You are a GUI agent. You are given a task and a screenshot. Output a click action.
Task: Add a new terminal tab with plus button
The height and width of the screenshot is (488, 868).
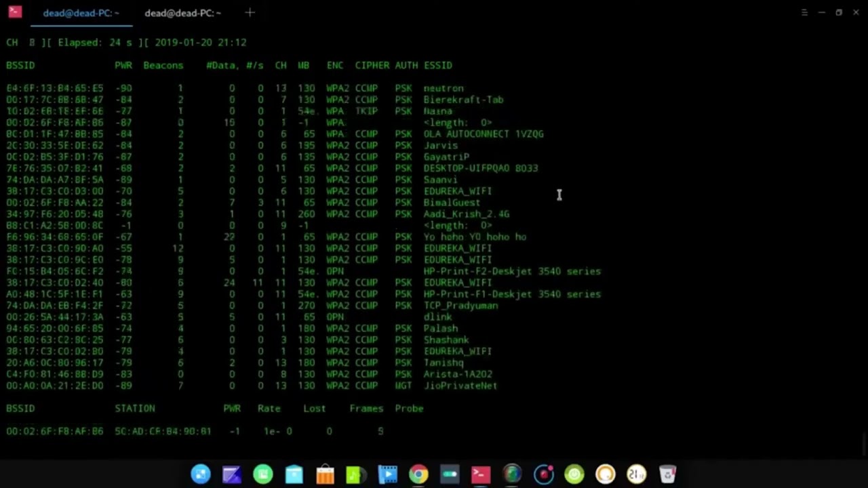[250, 12]
